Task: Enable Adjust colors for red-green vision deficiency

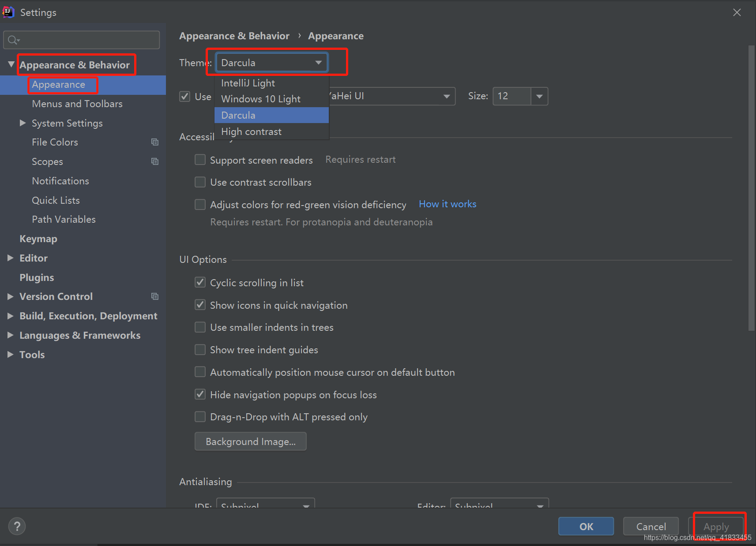Action: pos(200,205)
